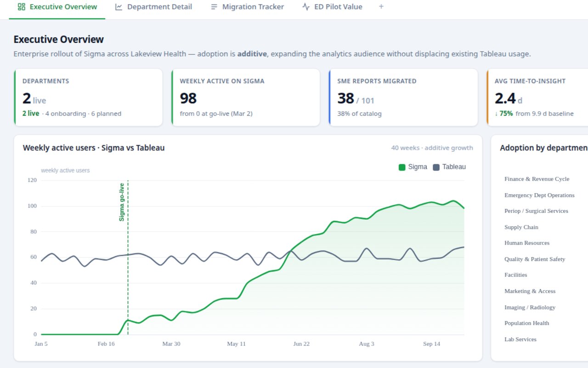Click the green Sigma legend swatch

(x=402, y=167)
